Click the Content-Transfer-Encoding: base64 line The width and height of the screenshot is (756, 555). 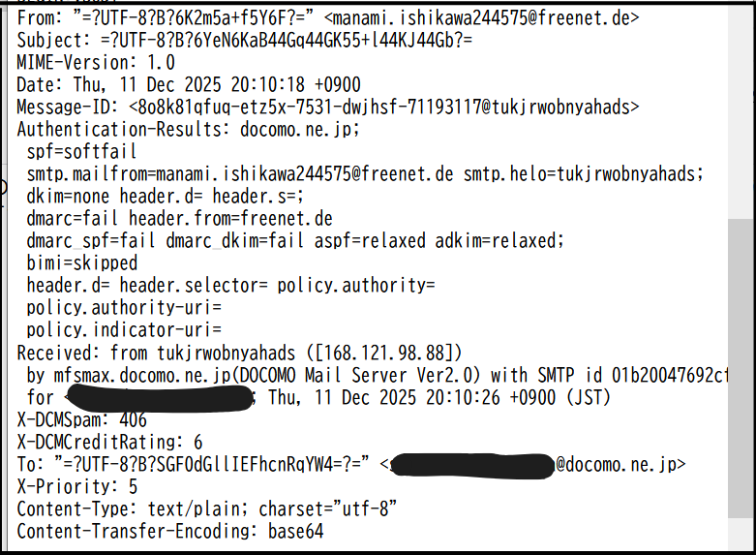(x=169, y=531)
